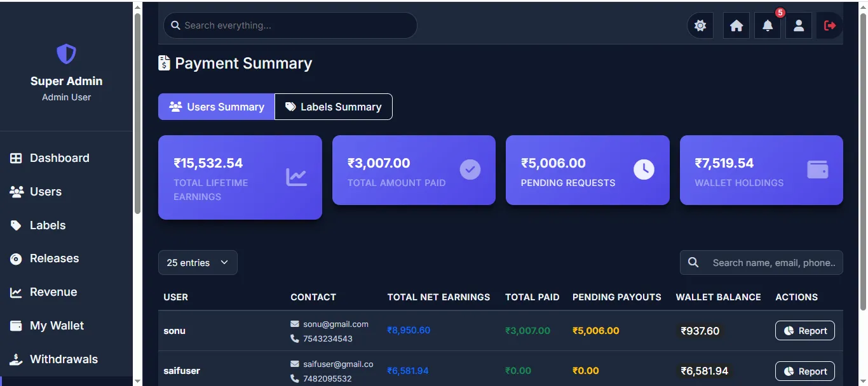868x386 pixels.
Task: Sort by USER column header
Action: click(x=176, y=297)
